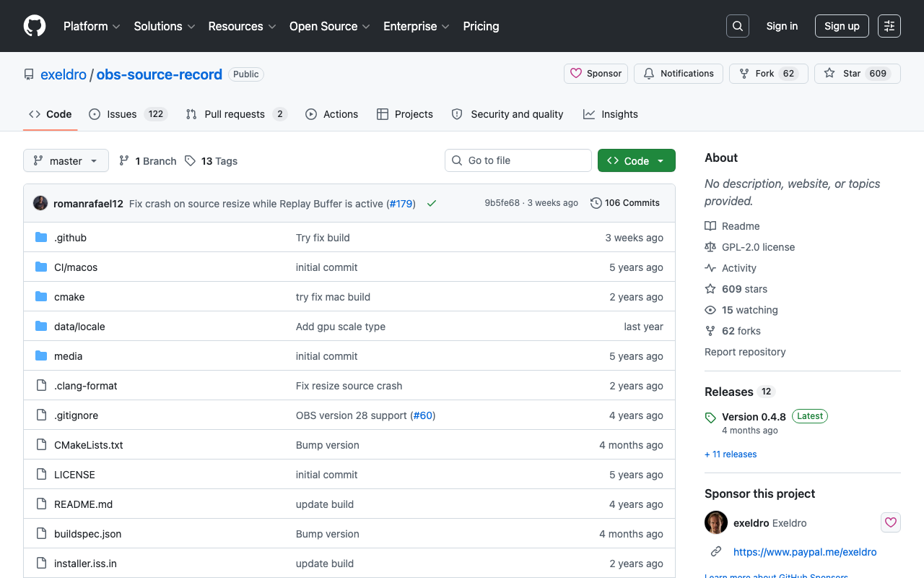This screenshot has height=578, width=924.
Task: Open the search magnifier in header
Action: pyautogui.click(x=738, y=26)
